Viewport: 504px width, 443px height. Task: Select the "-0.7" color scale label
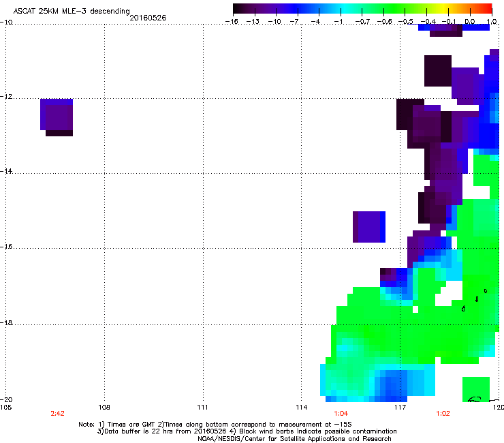(362, 22)
